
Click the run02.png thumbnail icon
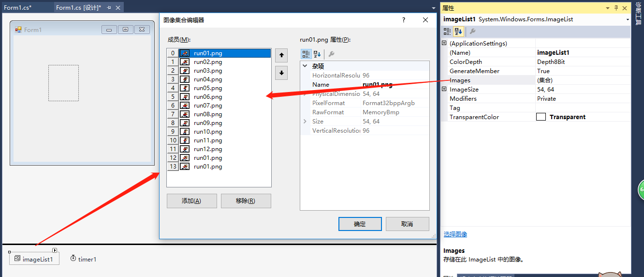pyautogui.click(x=185, y=62)
